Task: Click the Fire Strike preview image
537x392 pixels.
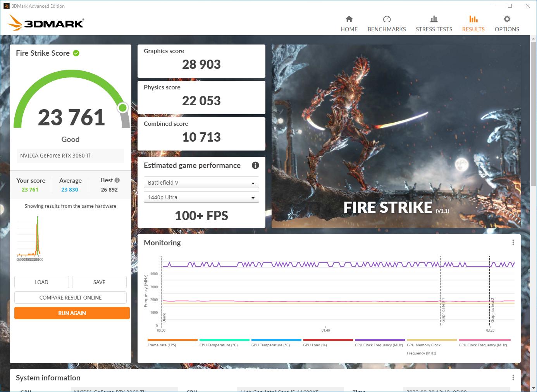Action: coord(396,136)
